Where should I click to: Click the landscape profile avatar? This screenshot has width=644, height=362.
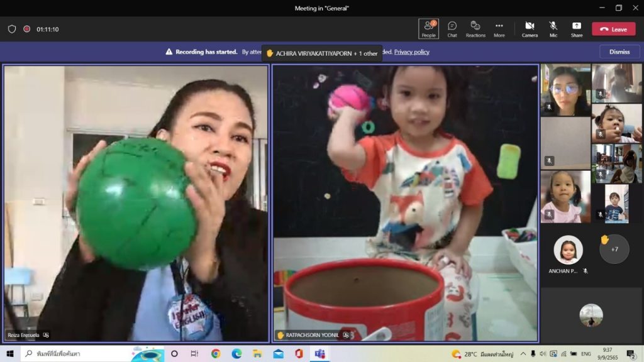coord(591,315)
